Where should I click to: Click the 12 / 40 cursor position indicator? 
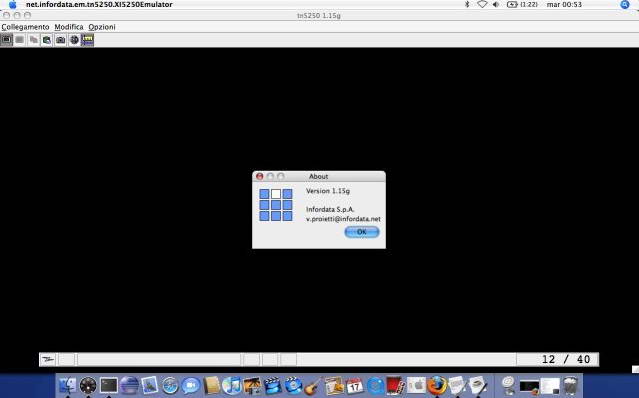[x=566, y=359]
